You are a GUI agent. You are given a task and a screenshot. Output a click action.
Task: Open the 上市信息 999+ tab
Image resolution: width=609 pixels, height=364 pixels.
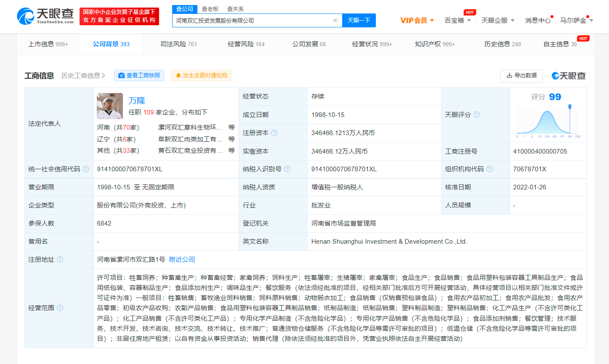point(48,44)
